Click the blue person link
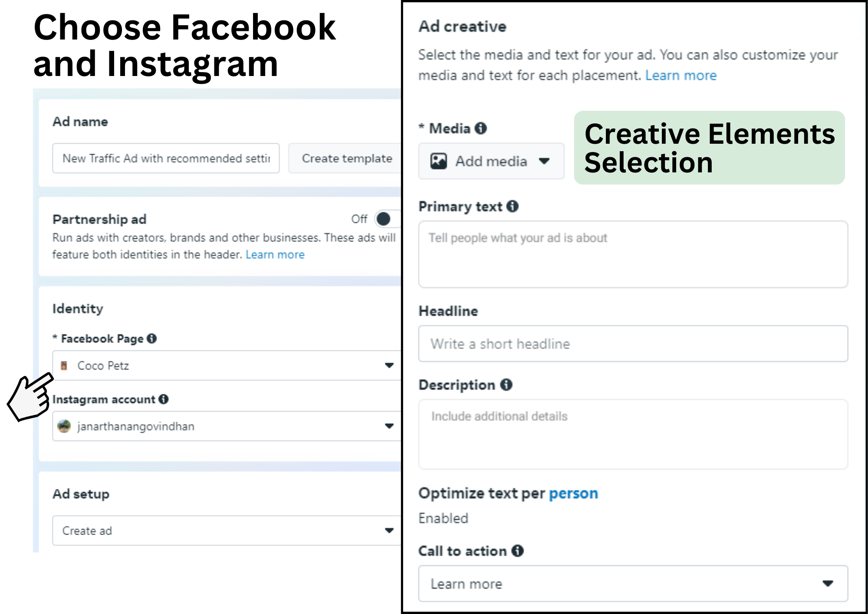Screen dimensions: 868x614 573,493
